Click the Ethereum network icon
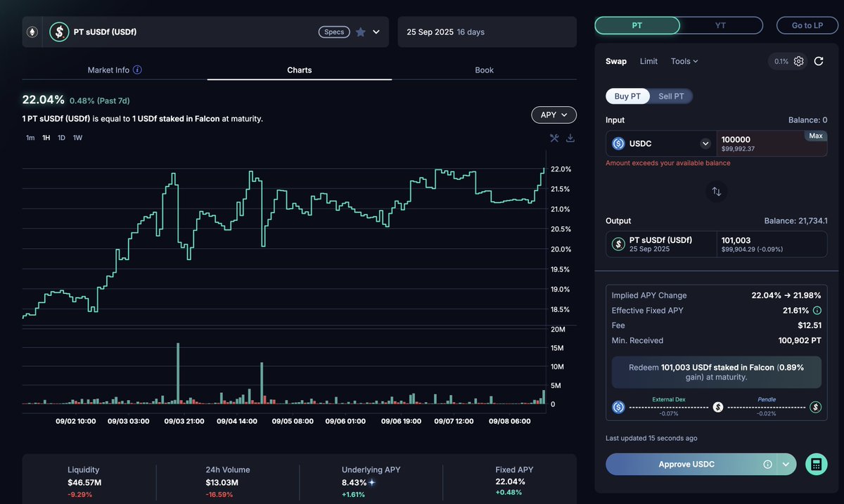 tap(32, 32)
